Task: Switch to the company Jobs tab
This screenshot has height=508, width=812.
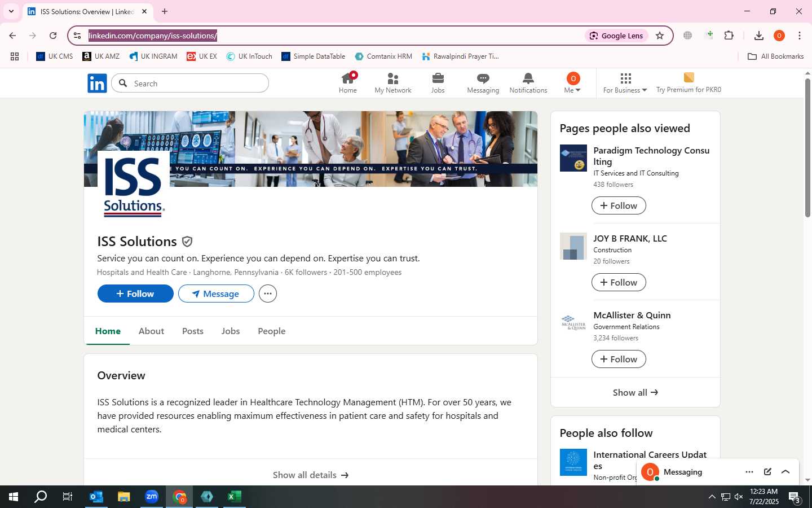Action: [x=231, y=331]
